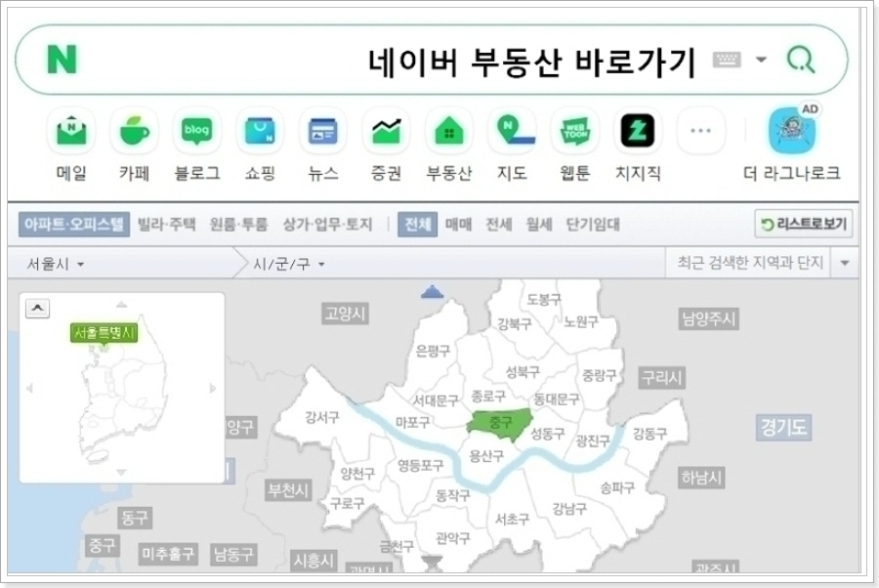Open the virtual keyboard icon in search bar
The image size is (879, 588).
(727, 59)
